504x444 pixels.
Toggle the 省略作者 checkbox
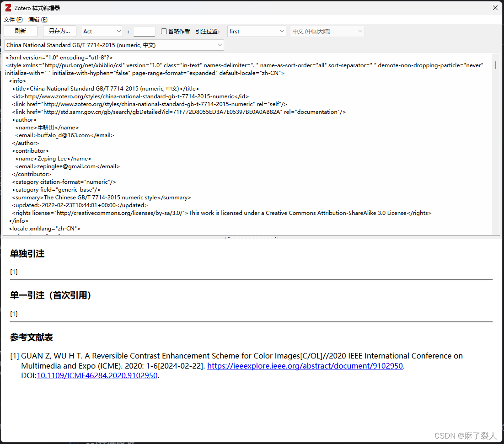point(164,32)
